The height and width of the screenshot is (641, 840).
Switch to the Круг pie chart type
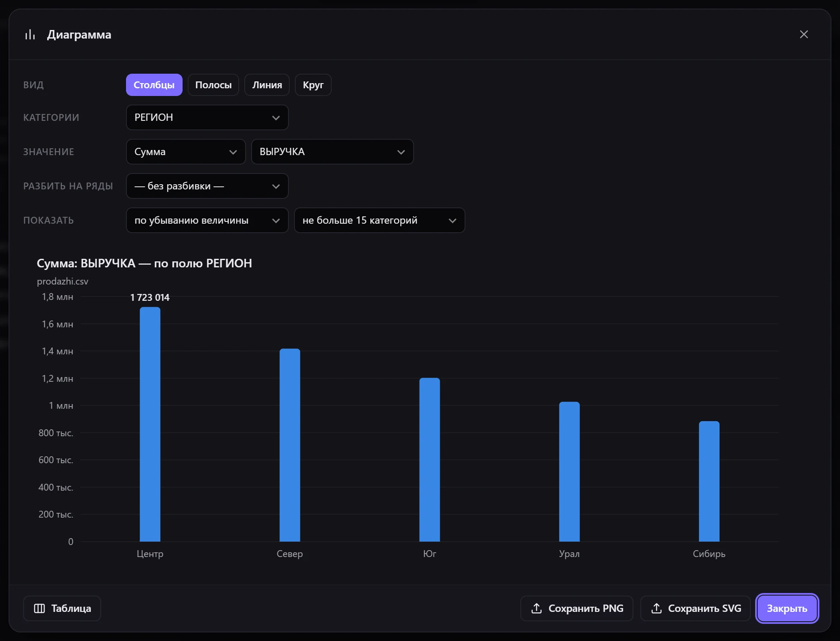point(313,85)
